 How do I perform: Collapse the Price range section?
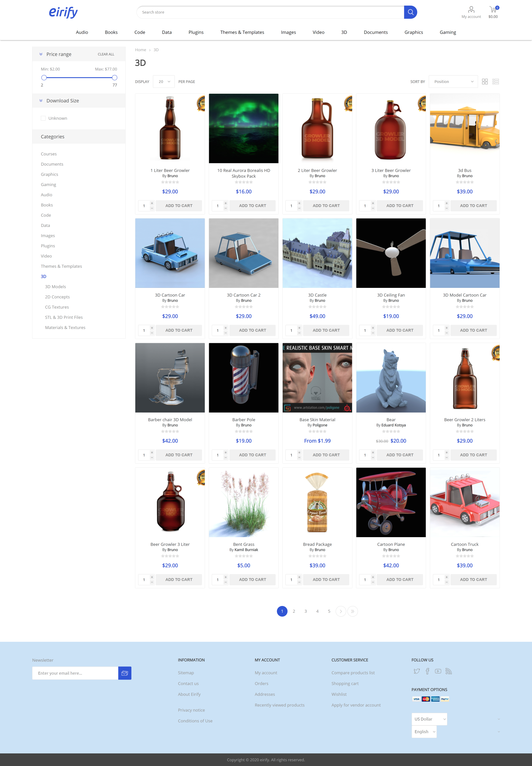pyautogui.click(x=41, y=54)
